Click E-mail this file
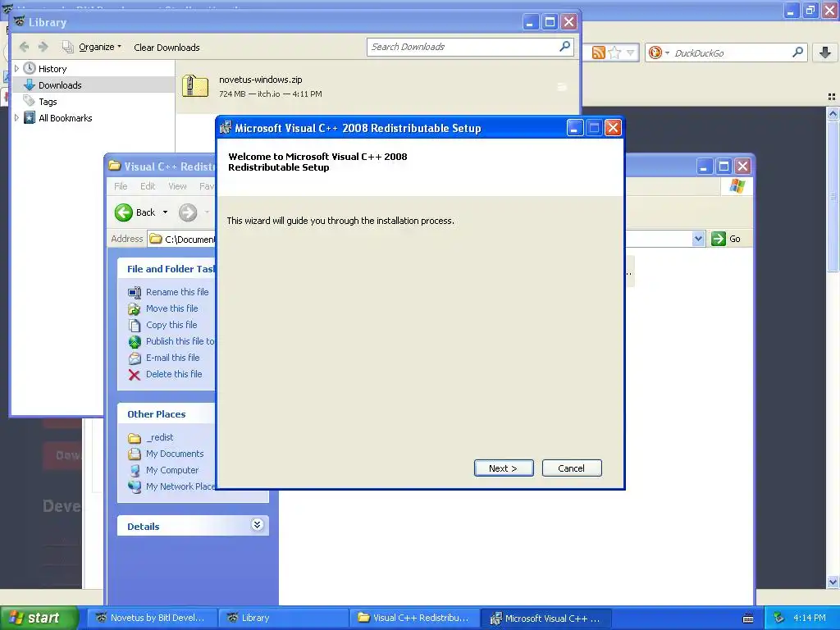The image size is (840, 630). tap(172, 358)
